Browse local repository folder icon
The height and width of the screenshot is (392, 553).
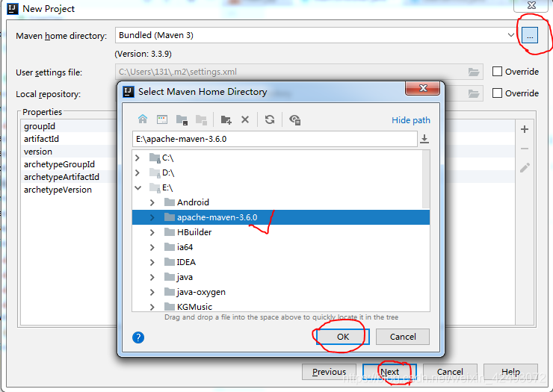tap(473, 93)
